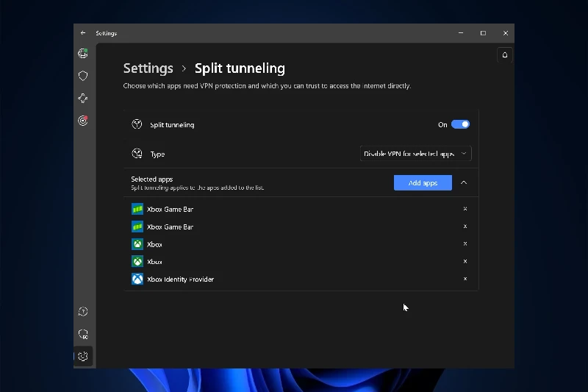Go to Settings in the breadcrumb
This screenshot has height=392, width=588.
(x=148, y=68)
